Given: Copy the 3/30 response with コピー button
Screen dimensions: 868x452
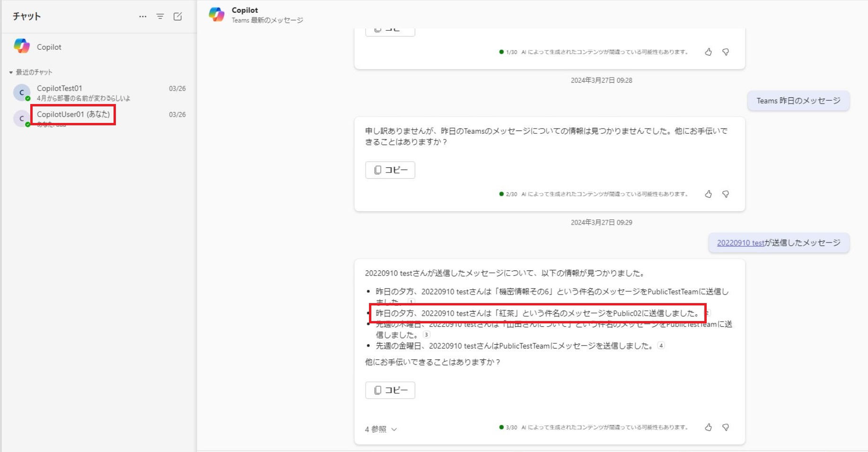Looking at the screenshot, I should 390,391.
